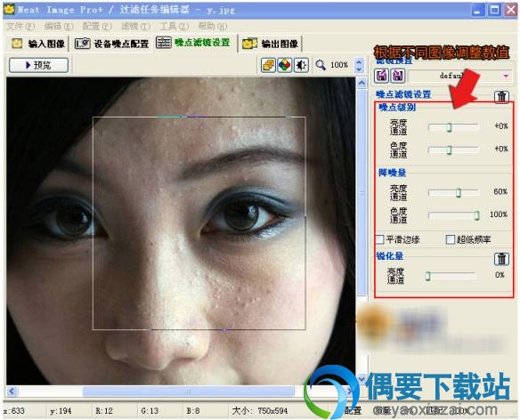Image resolution: width=520 pixels, height=420 pixels.
Task: Click the 输出图像 tab folder icon
Action: click(x=249, y=44)
